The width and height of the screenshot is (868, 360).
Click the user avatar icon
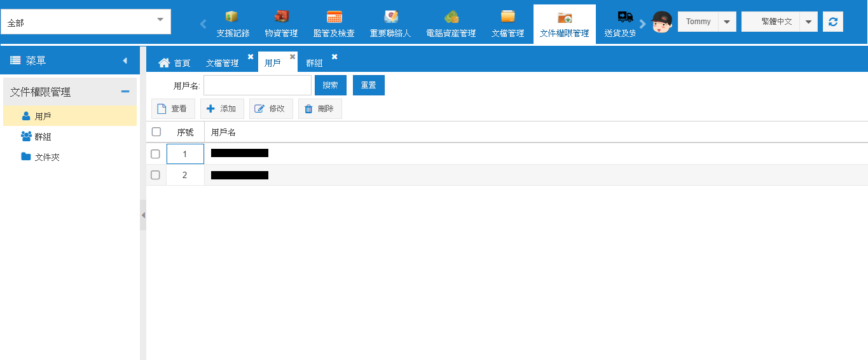662,22
